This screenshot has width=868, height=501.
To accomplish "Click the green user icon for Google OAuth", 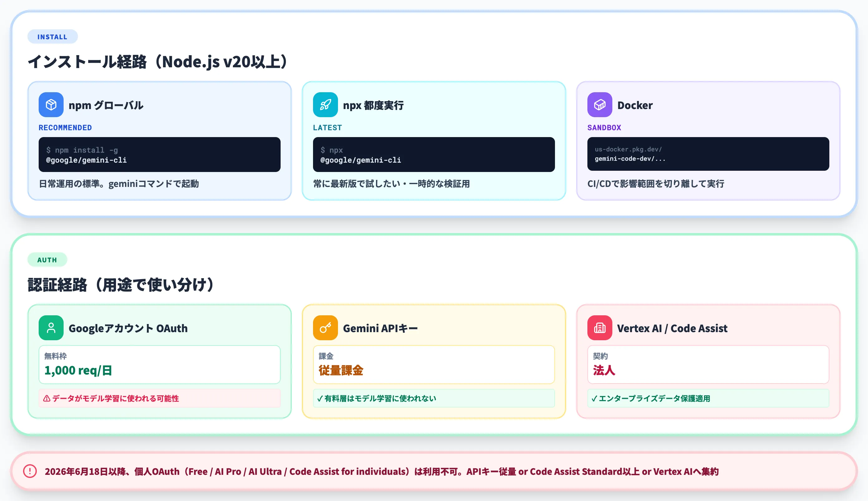I will 51,327.
